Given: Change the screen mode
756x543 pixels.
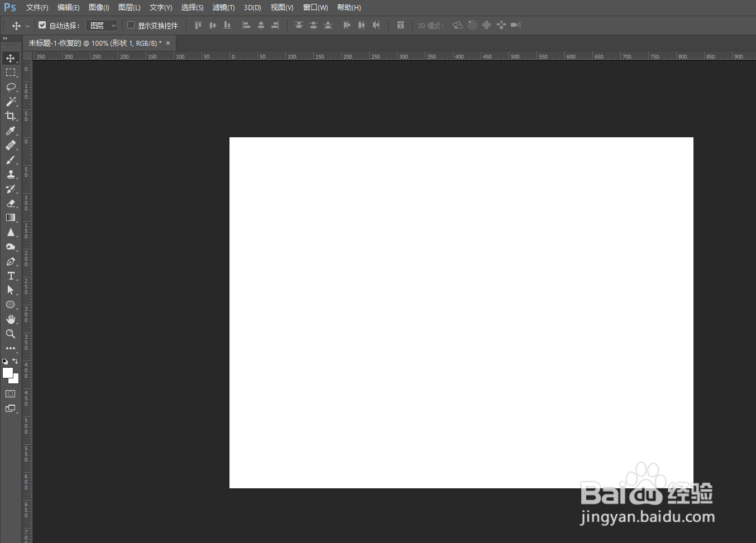Looking at the screenshot, I should click(11, 409).
